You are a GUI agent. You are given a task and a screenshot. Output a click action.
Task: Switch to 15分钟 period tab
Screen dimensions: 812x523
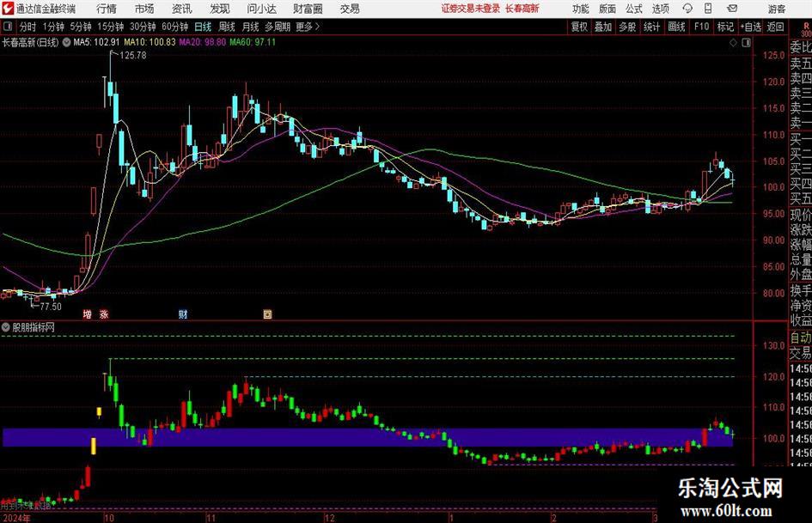[111, 27]
